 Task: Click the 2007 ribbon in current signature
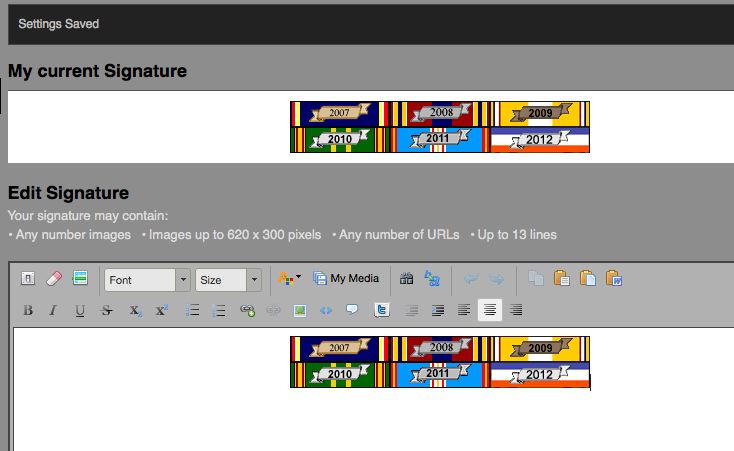coord(340,113)
